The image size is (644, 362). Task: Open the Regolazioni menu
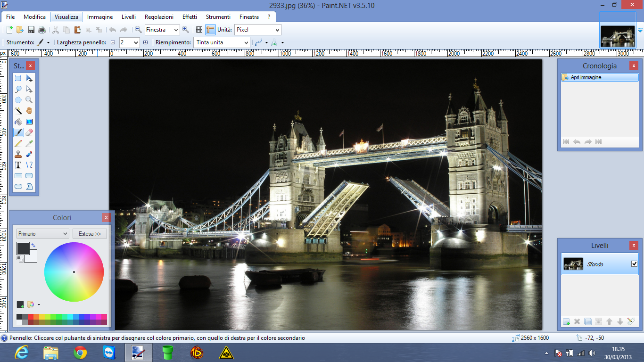159,17
